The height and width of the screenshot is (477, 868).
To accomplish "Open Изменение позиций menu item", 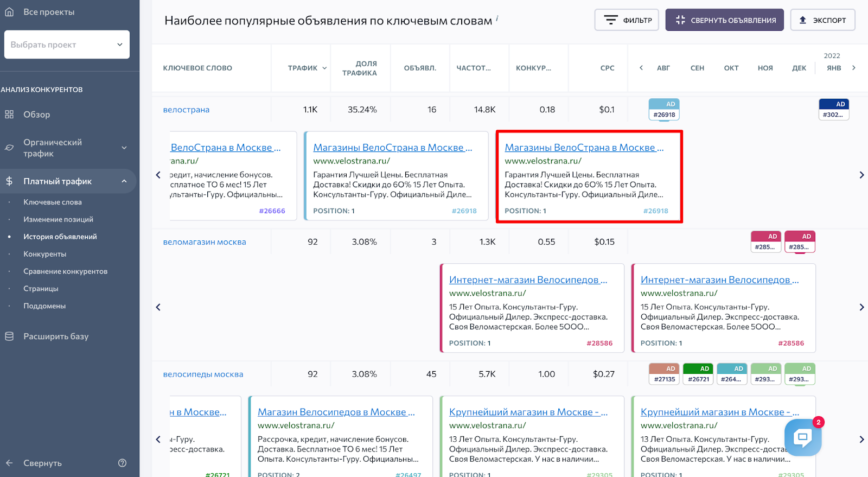I will coord(58,219).
